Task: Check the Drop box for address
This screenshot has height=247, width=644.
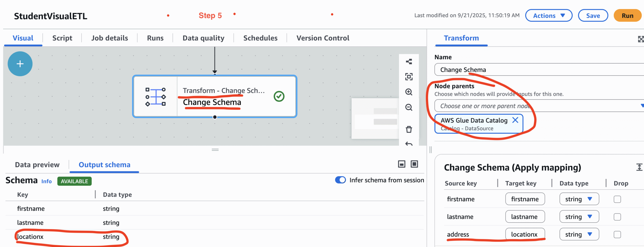Action: click(617, 234)
